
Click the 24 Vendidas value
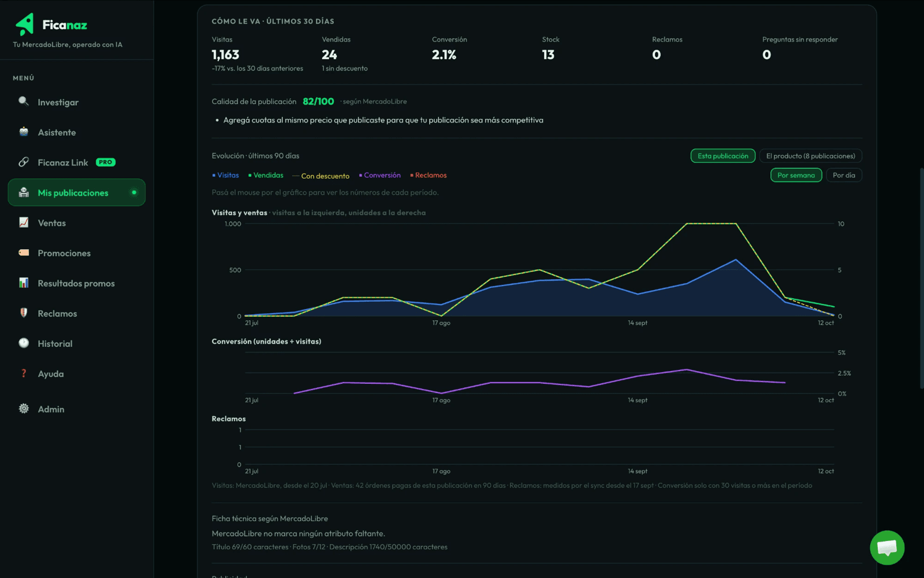[329, 54]
